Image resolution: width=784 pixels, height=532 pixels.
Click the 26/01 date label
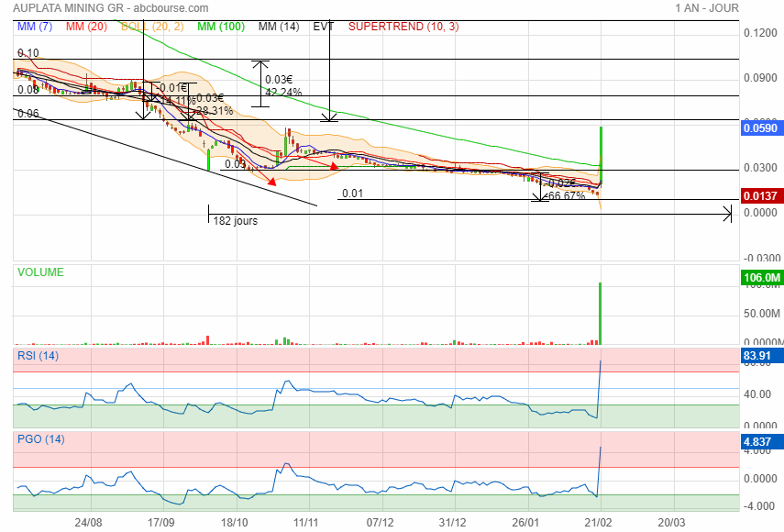525,523
